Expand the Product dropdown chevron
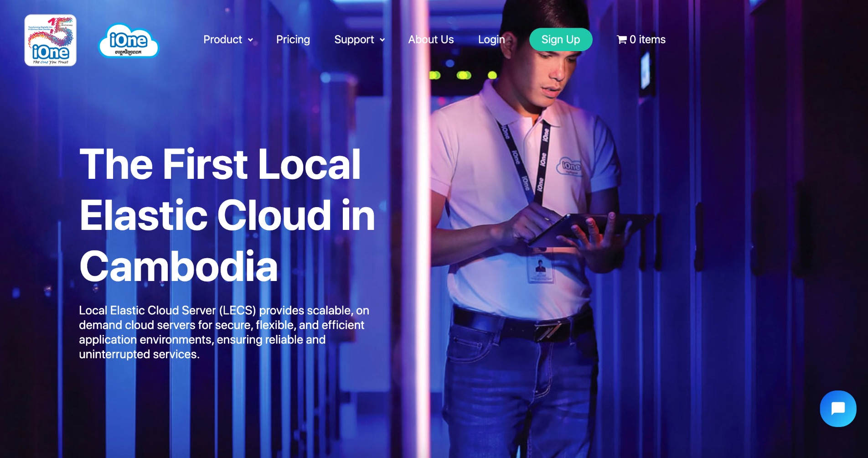The image size is (868, 458). click(250, 40)
